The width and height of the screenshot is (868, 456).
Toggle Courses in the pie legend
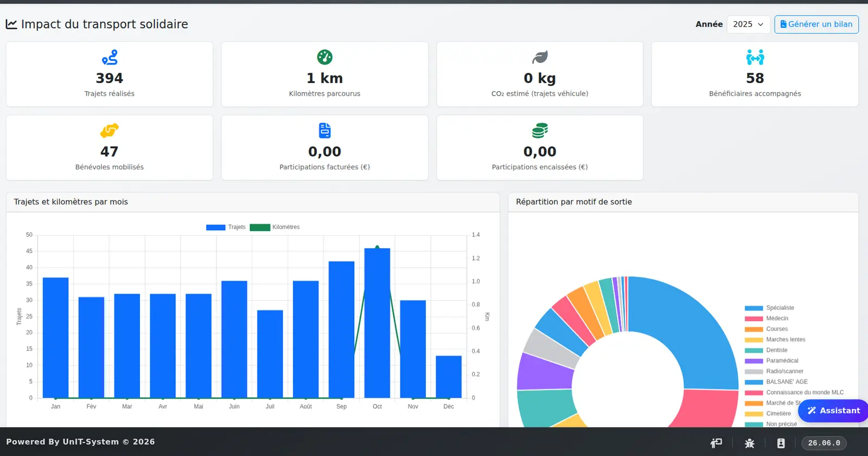tap(766, 329)
